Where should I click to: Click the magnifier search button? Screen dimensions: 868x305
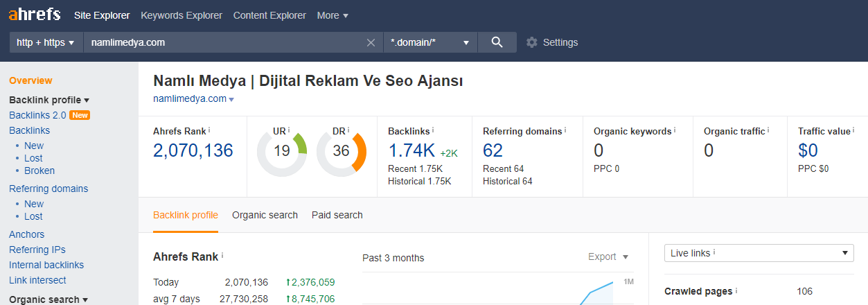(497, 42)
